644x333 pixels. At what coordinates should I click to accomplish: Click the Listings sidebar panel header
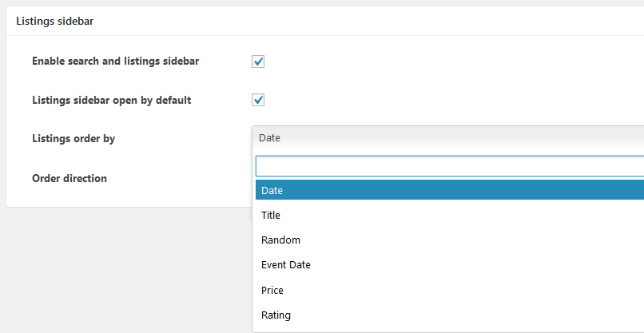coord(325,21)
